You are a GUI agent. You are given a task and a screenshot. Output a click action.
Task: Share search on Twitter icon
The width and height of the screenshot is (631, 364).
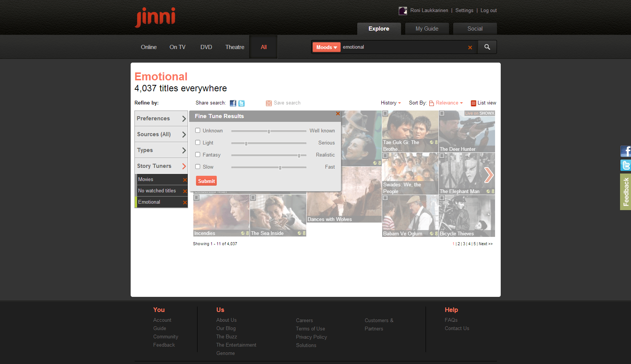coord(241,103)
